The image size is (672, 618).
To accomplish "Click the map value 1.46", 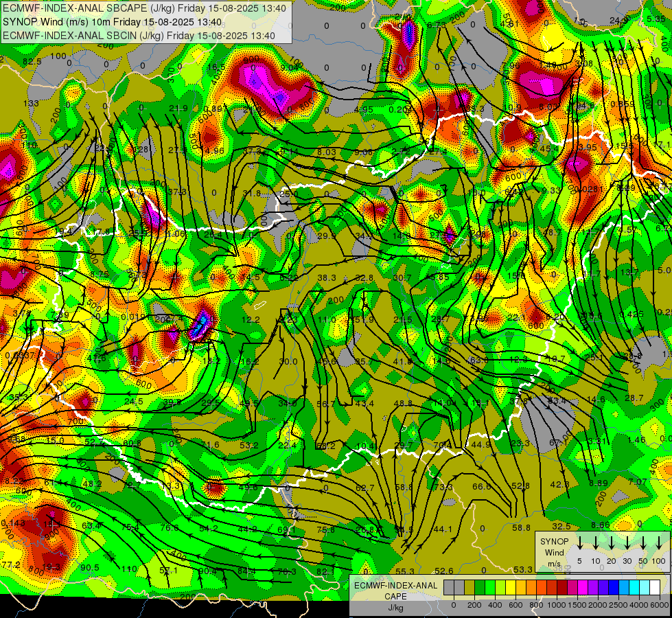I will 636,439.
